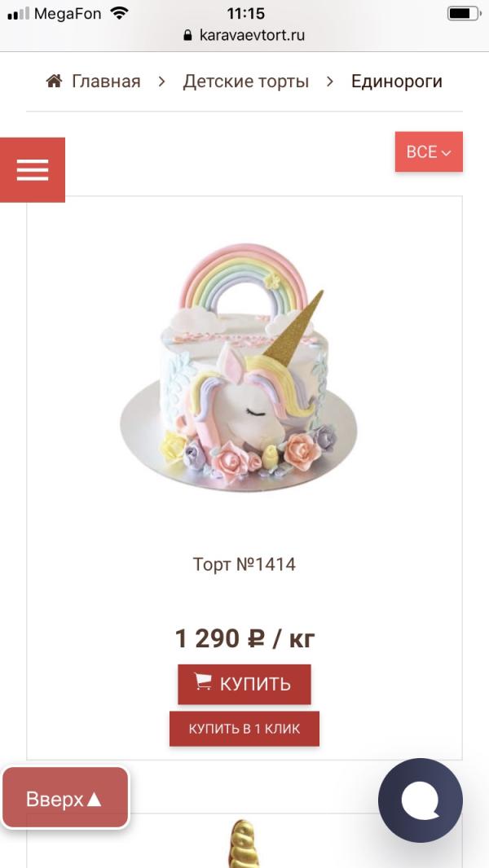Open the chat bubble widget
489x868 pixels.
click(421, 800)
